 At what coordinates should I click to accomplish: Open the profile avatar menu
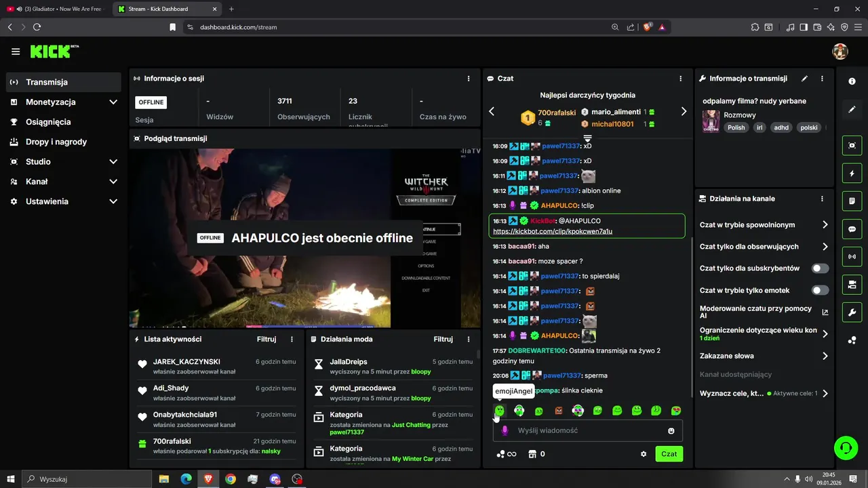pos(840,52)
